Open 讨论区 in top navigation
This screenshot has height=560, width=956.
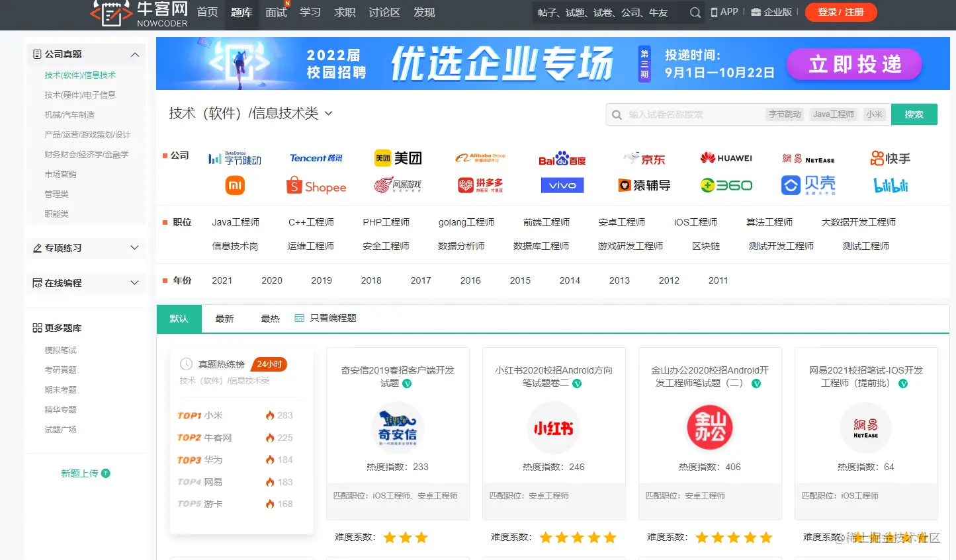click(x=384, y=13)
